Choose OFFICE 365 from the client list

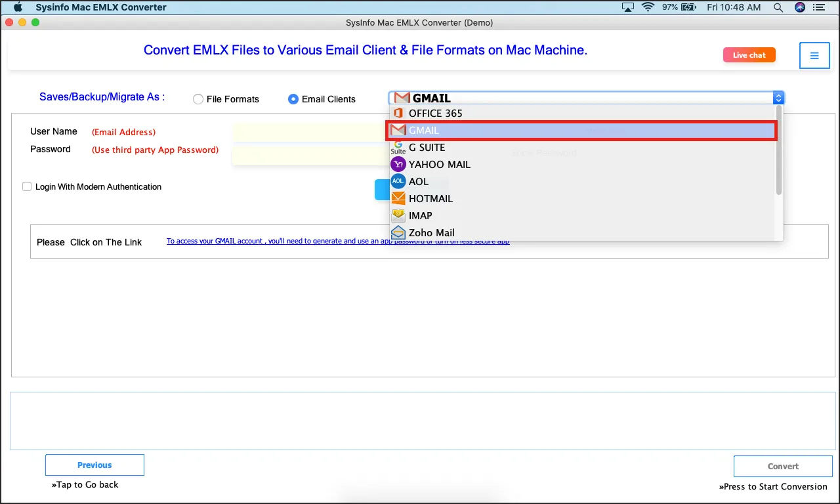point(581,114)
